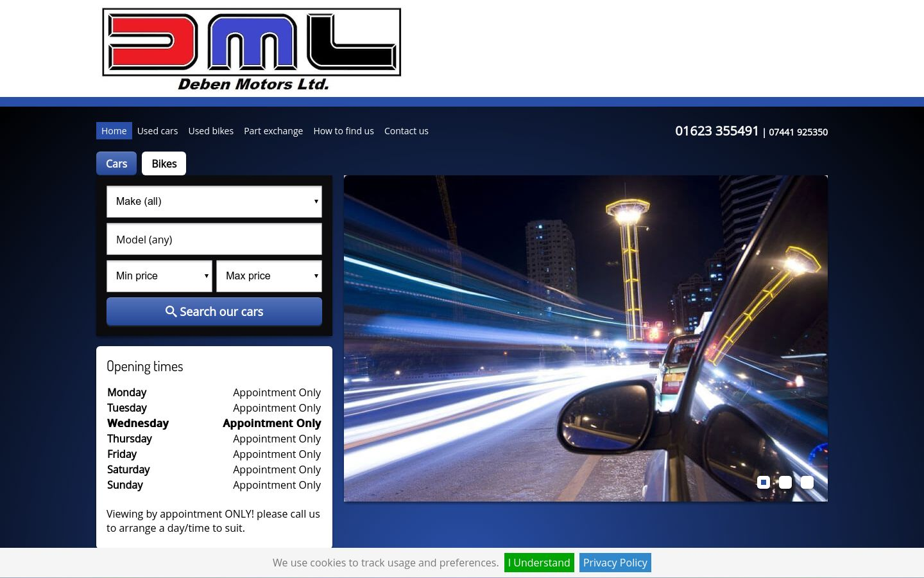Show the second slideshow image dot

pos(785,482)
